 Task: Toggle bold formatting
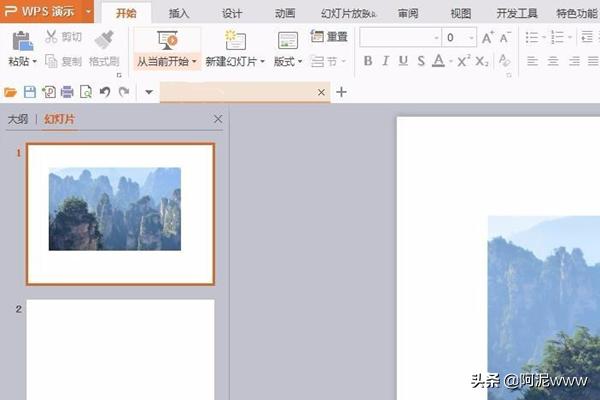tap(368, 61)
